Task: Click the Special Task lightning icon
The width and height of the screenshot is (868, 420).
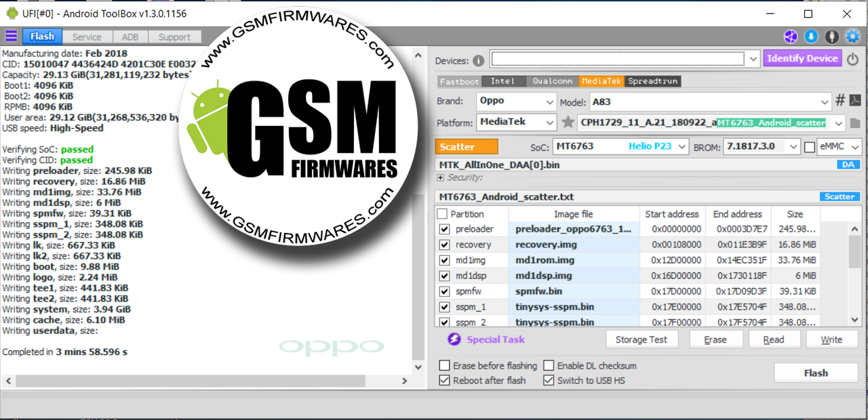Action: coord(454,339)
